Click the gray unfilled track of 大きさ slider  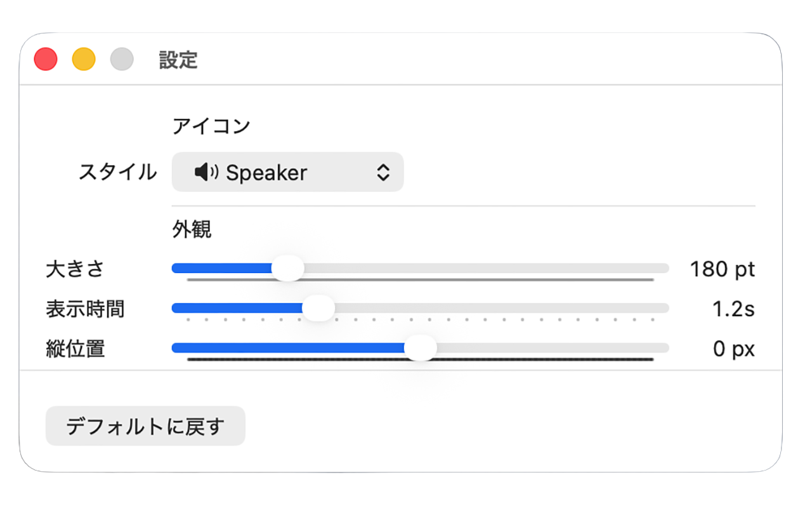click(482, 269)
